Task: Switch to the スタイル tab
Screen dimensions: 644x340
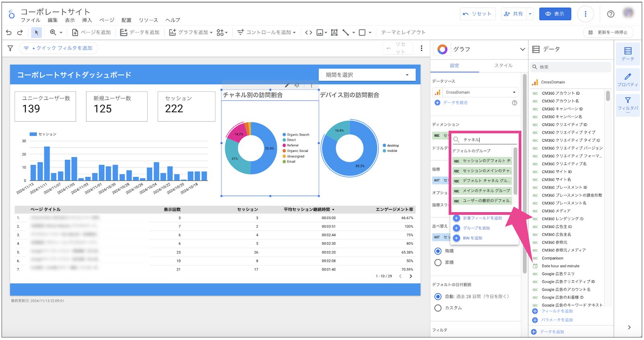Action: click(x=504, y=66)
